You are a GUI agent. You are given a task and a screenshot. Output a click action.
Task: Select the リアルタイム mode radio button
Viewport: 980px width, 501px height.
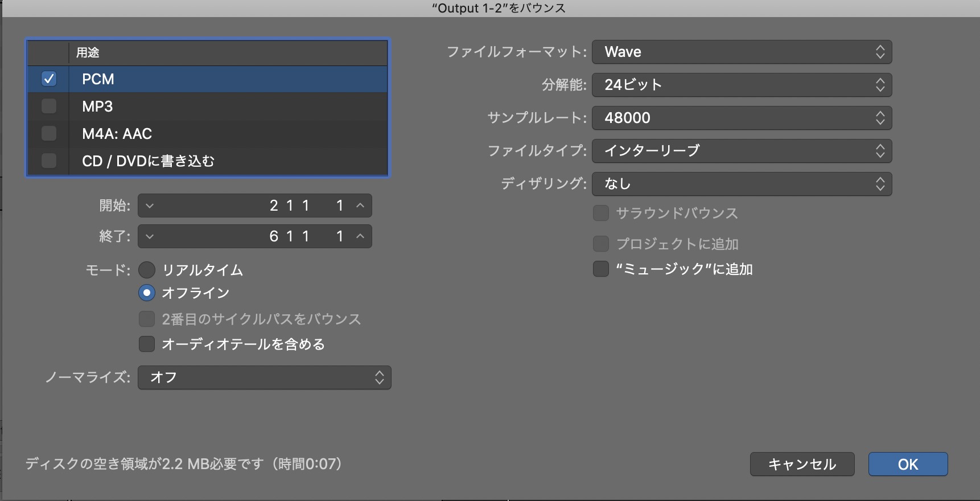(x=147, y=270)
